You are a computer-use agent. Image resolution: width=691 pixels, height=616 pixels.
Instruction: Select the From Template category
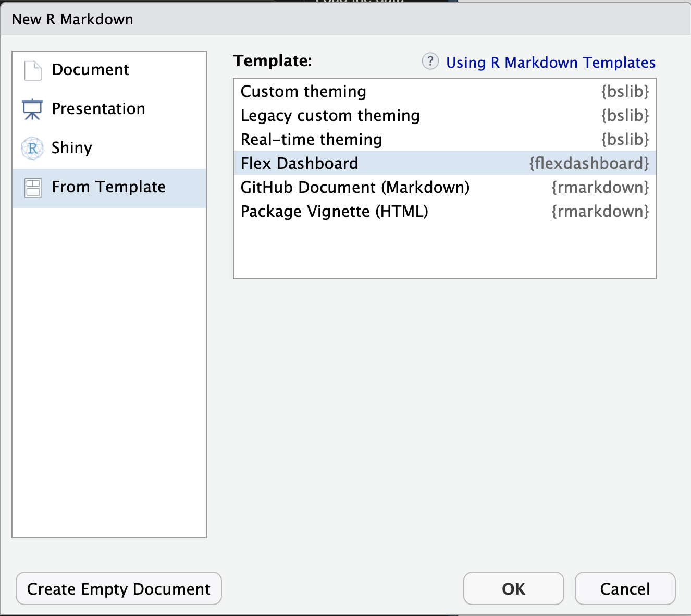coord(109,188)
